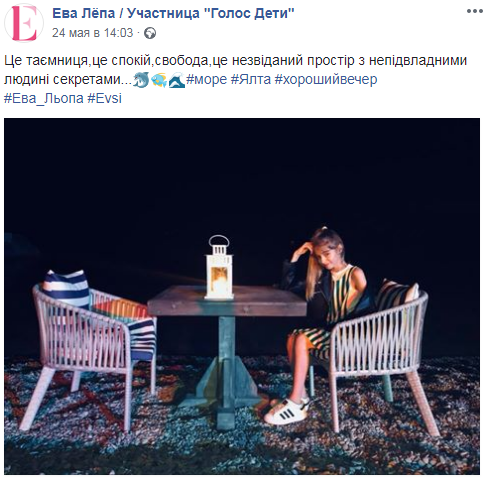Click the striped pillow on left chair

[67, 288]
